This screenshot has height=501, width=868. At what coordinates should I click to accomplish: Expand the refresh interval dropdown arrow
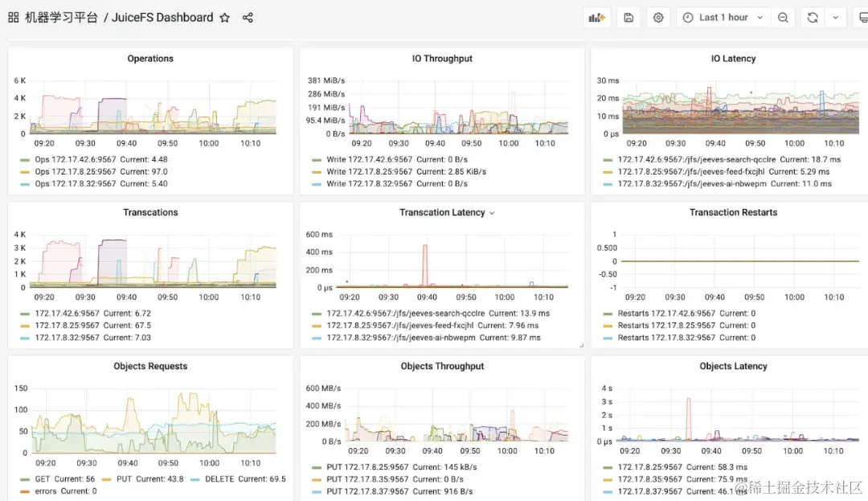tap(835, 18)
